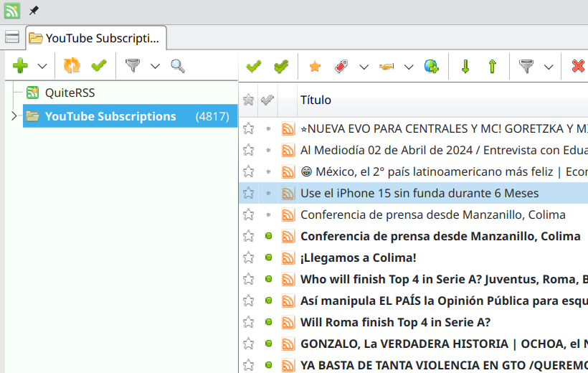Click feed icon of Así manipula EL PAÍS row

pyautogui.click(x=288, y=301)
